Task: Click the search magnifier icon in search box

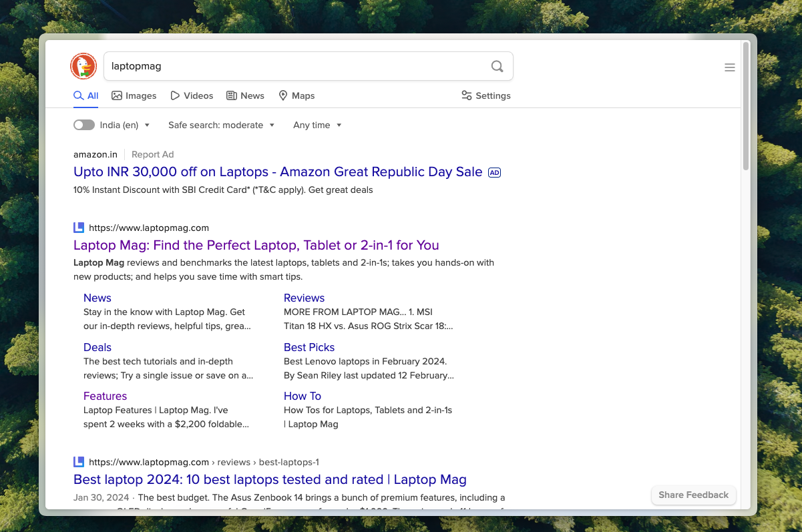Action: 497,66
